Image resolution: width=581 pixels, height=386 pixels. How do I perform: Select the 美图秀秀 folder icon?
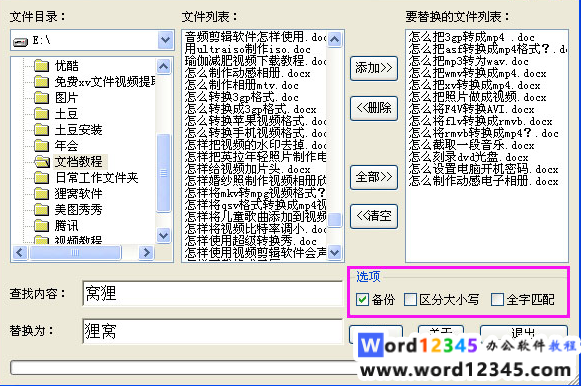pyautogui.click(x=42, y=210)
